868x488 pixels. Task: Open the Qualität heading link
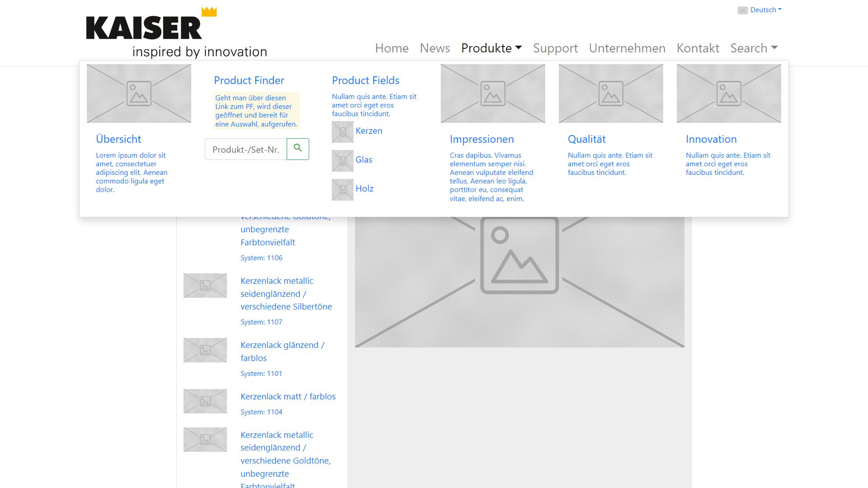[x=586, y=139]
